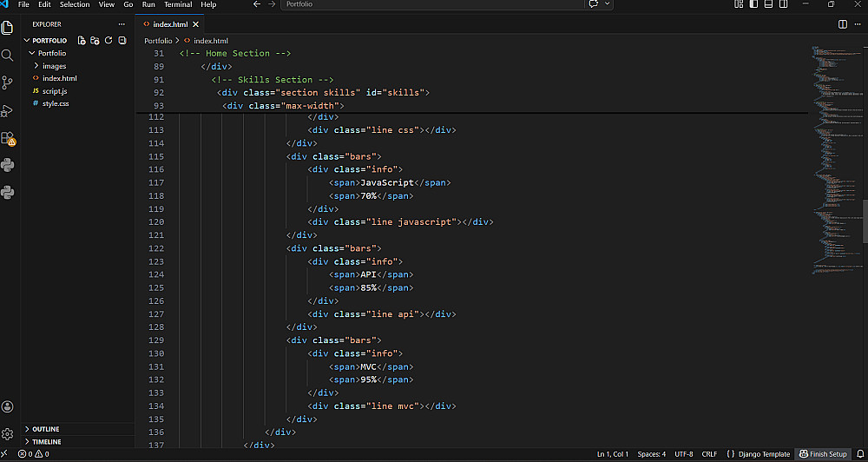The height and width of the screenshot is (462, 868).
Task: Open the Manage settings gear
Action: [8, 433]
